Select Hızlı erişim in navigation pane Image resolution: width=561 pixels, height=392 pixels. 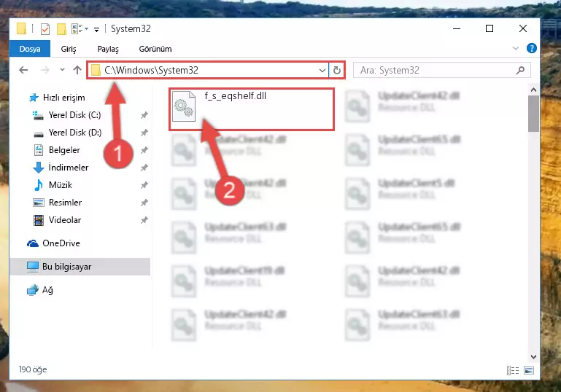[63, 98]
